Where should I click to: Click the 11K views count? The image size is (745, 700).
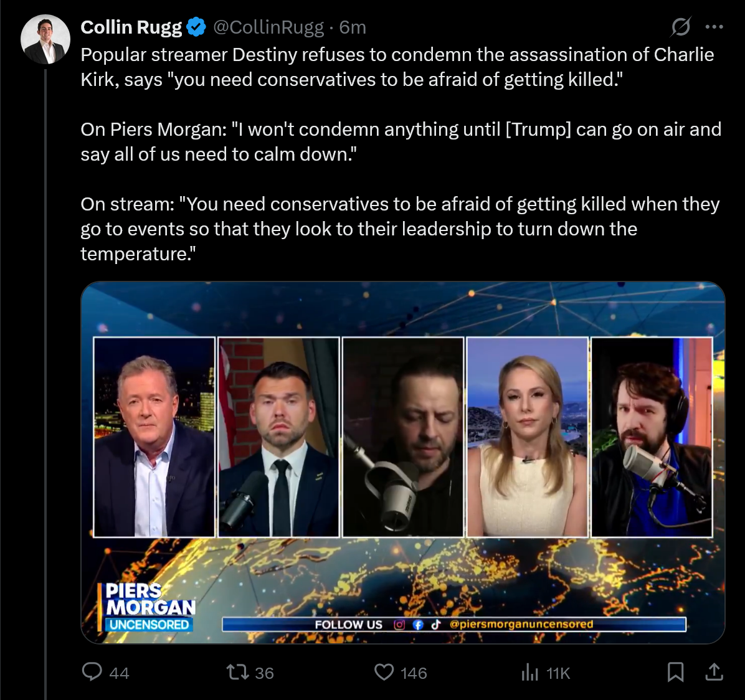point(558,673)
